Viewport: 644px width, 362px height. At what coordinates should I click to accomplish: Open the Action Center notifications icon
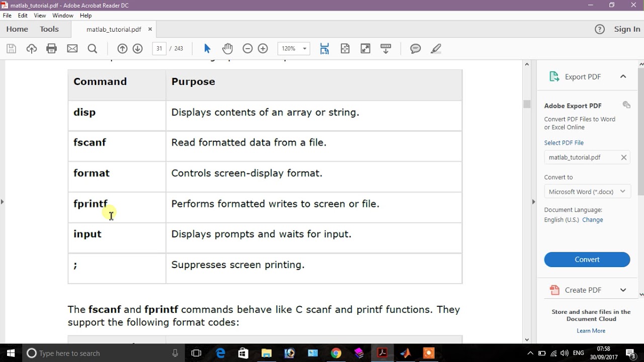point(630,353)
